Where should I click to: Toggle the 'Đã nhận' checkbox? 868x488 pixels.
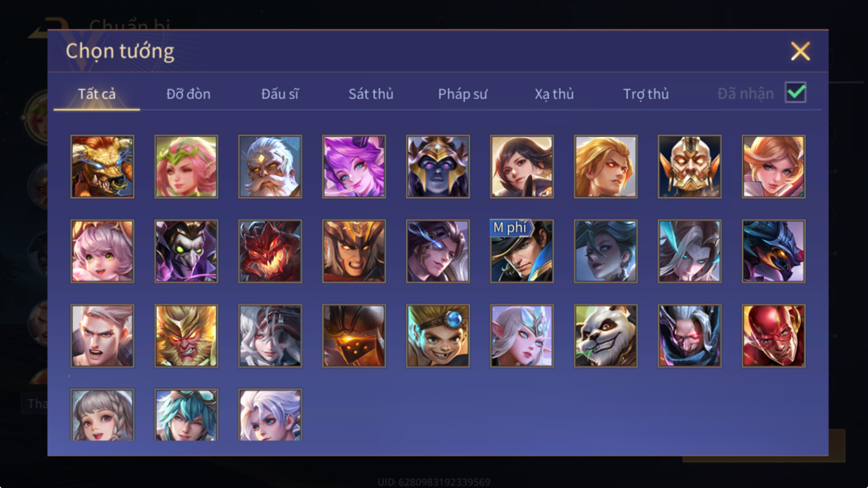pyautogui.click(x=795, y=92)
